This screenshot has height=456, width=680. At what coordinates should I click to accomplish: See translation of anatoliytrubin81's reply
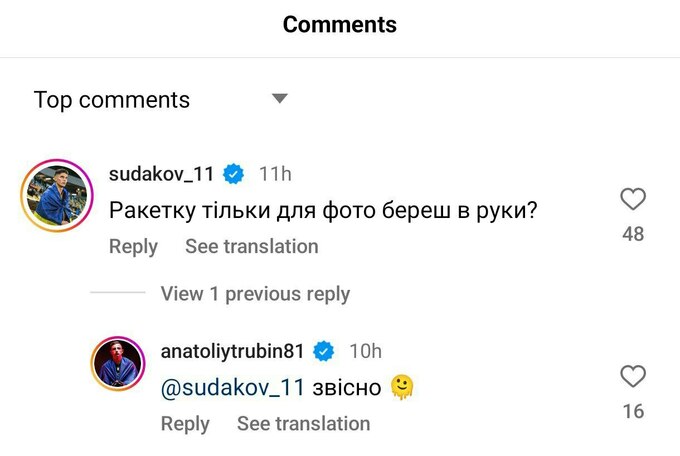(x=303, y=423)
